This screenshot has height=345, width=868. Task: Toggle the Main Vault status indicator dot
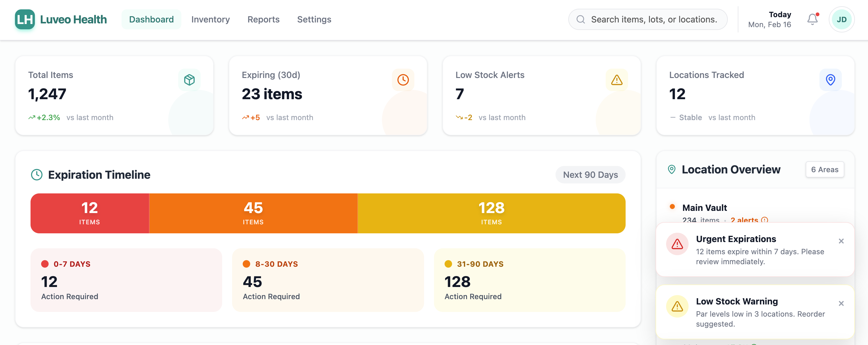coord(673,207)
